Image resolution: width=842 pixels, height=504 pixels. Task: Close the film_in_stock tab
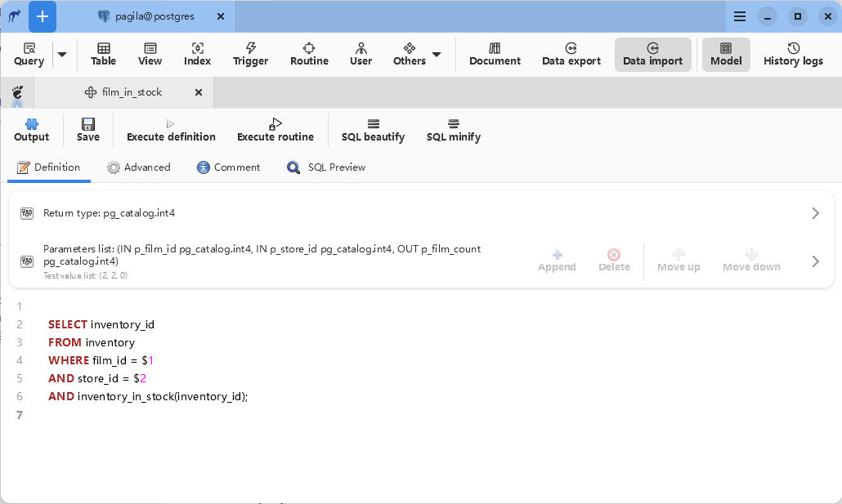[199, 93]
